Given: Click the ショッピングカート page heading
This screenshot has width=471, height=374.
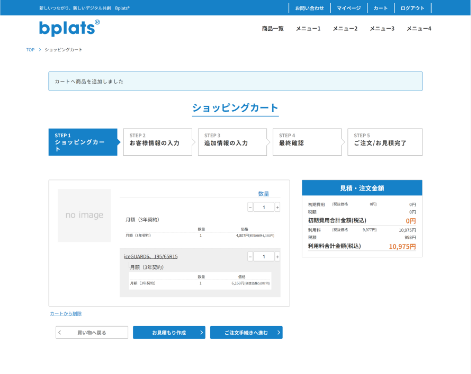Looking at the screenshot, I should (235, 108).
